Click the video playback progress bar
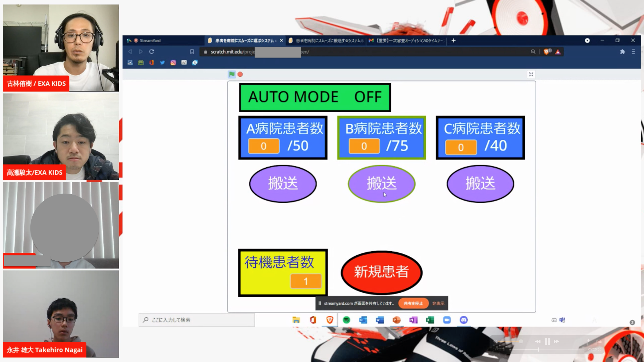 [547, 349]
